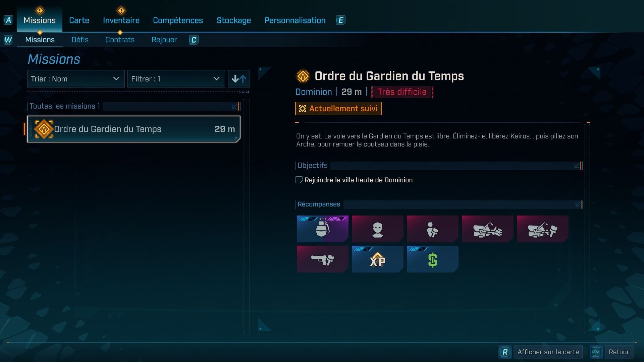Open the Contrats sub-tab
Image resolution: width=644 pixels, height=362 pixels.
pyautogui.click(x=120, y=40)
